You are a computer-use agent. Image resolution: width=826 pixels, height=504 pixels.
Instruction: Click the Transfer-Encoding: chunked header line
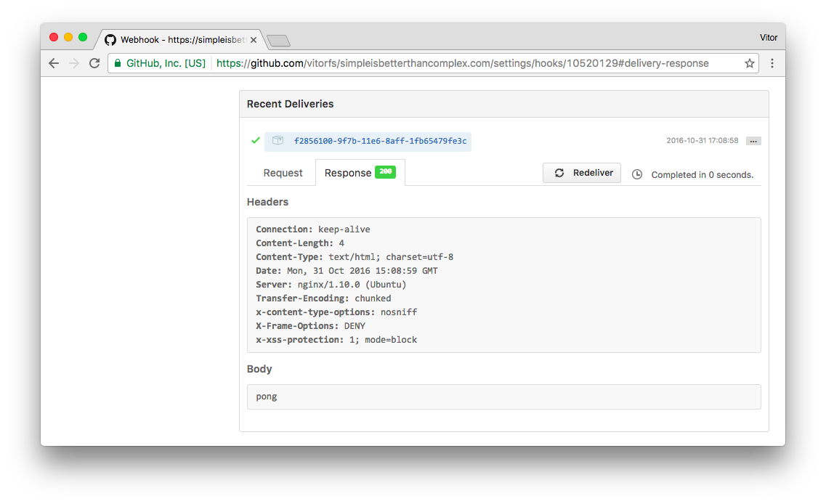point(323,298)
